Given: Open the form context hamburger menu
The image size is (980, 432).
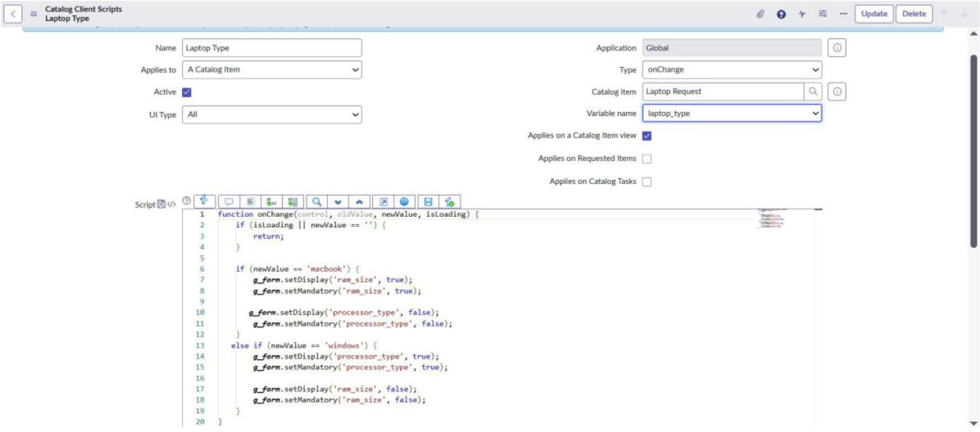Looking at the screenshot, I should coord(34,14).
